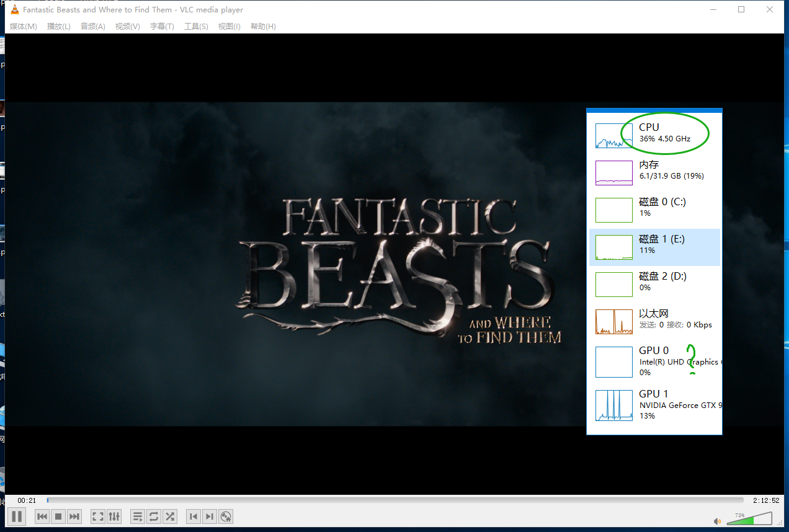Pause the movie playback
Image resolution: width=789 pixels, height=532 pixels.
click(x=17, y=516)
